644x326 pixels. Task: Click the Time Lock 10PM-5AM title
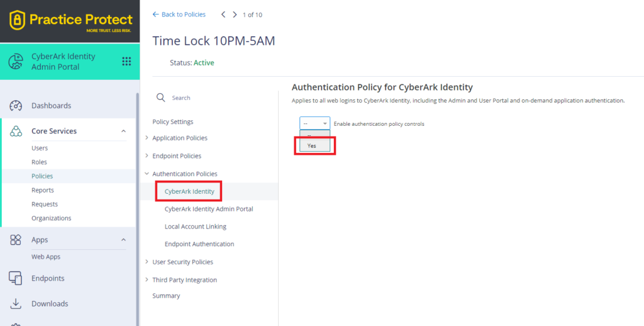click(x=214, y=41)
